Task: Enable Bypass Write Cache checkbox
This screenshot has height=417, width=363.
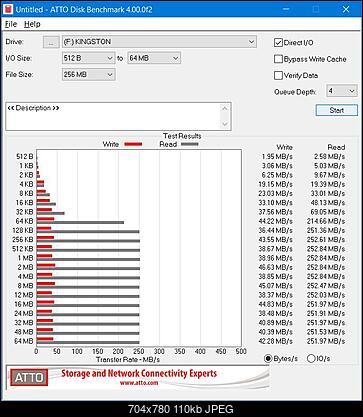Action: pyautogui.click(x=278, y=59)
